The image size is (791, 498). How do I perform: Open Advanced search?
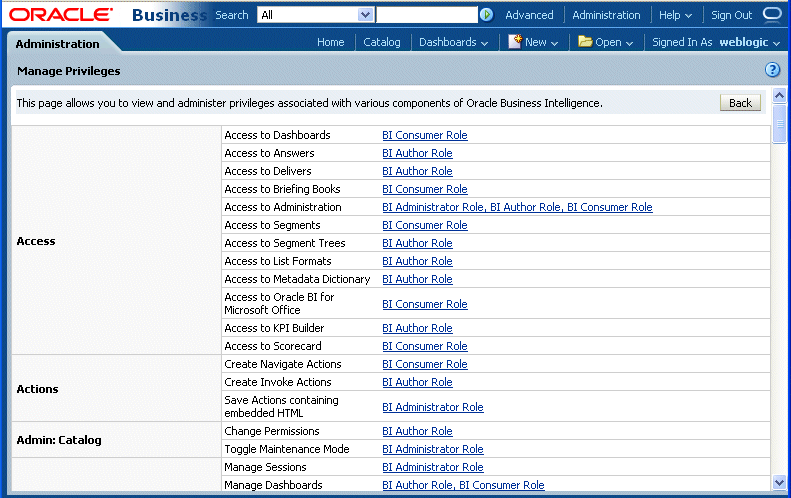point(529,15)
